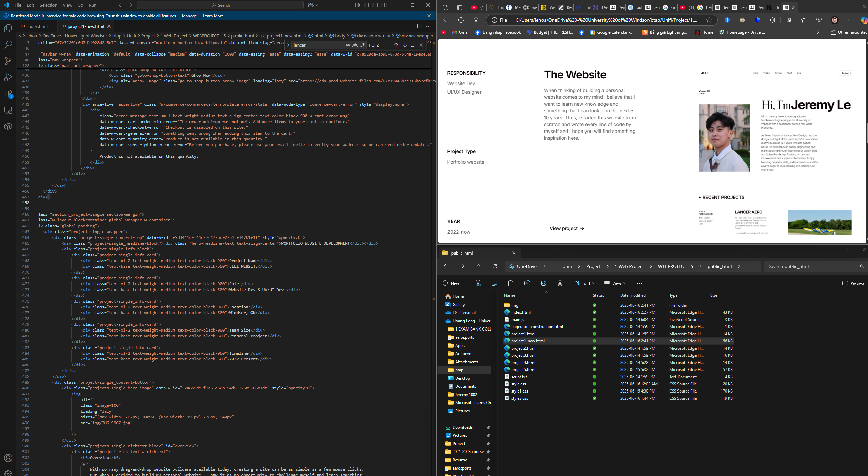The width and height of the screenshot is (868, 476).
Task: Toggle Use Regular Expression in find
Action: pos(363,45)
